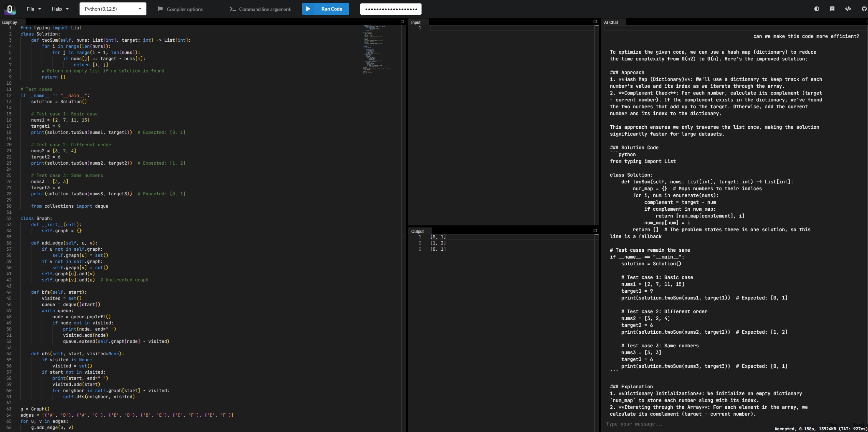
Task: Click the File menu caret arrow
Action: click(40, 9)
